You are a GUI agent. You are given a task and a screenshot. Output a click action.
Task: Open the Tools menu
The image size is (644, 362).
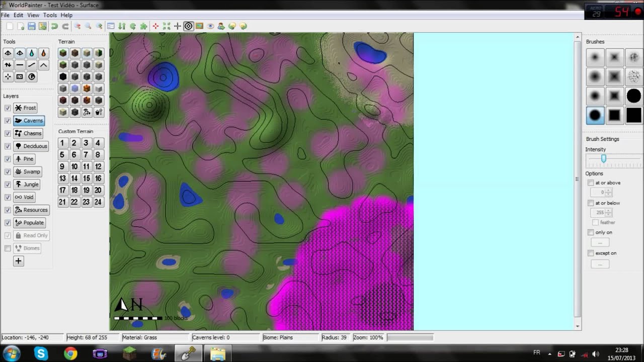pyautogui.click(x=50, y=15)
